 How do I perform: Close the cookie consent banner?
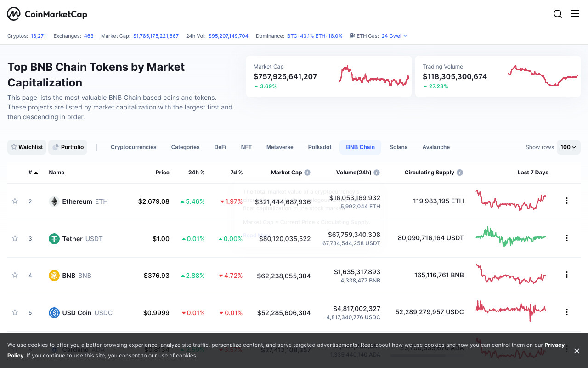pyautogui.click(x=577, y=351)
